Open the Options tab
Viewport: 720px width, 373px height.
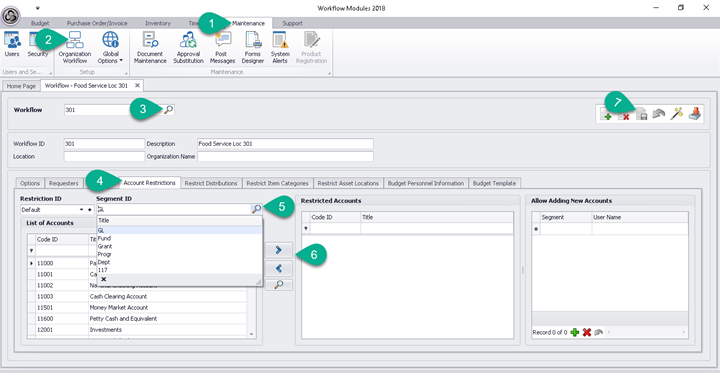30,183
